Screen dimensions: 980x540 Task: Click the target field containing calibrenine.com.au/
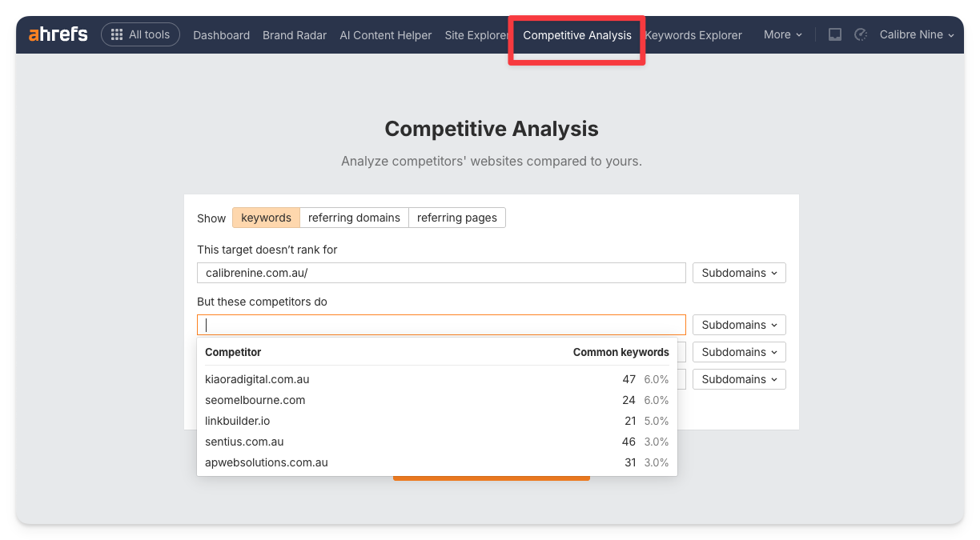pyautogui.click(x=440, y=273)
